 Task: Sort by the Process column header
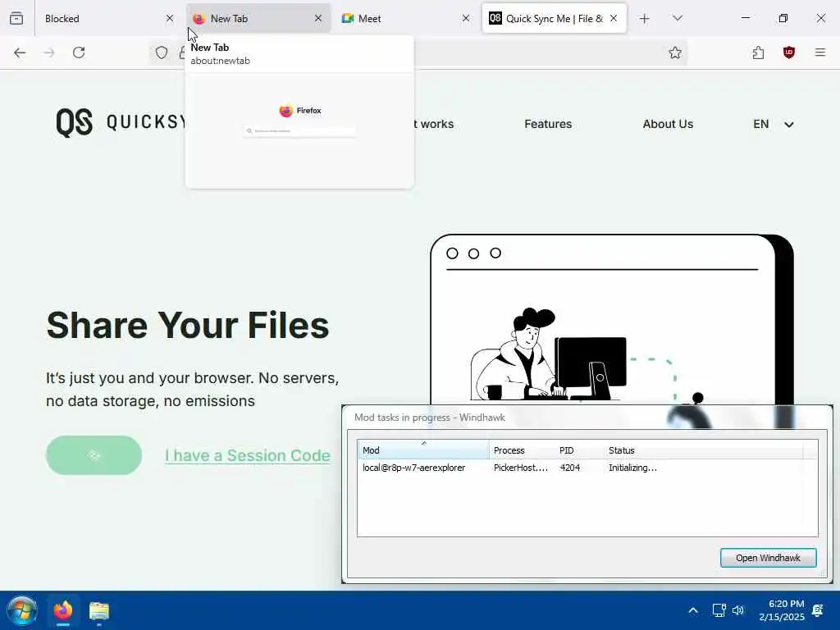click(523, 450)
